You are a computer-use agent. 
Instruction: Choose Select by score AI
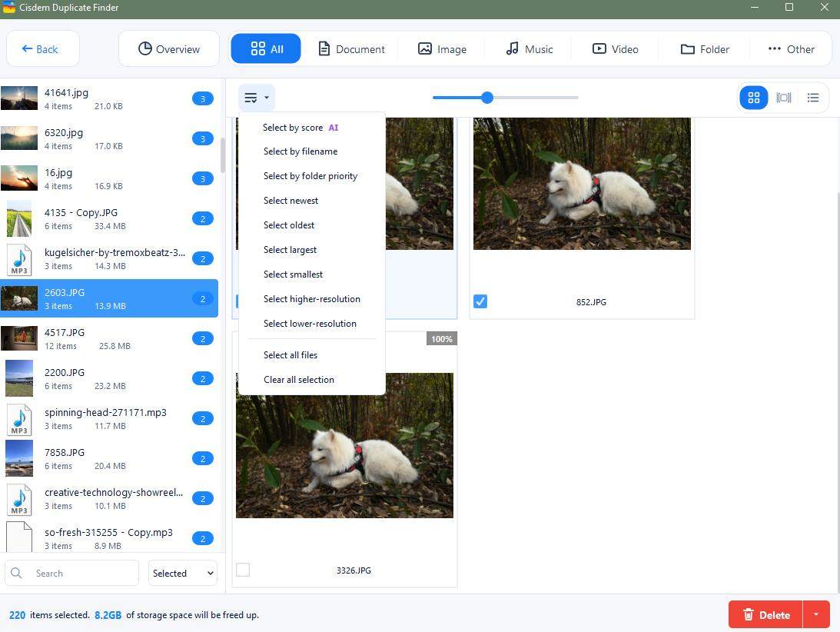click(300, 128)
